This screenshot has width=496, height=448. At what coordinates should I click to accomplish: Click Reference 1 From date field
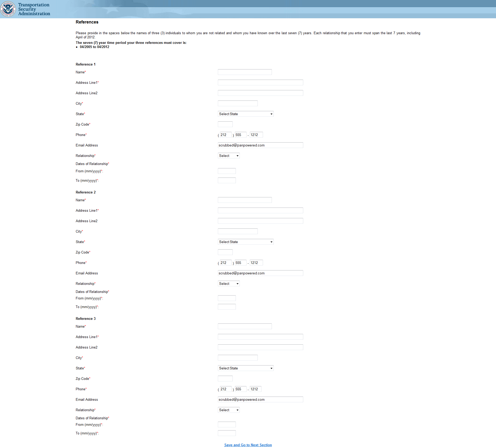point(227,171)
